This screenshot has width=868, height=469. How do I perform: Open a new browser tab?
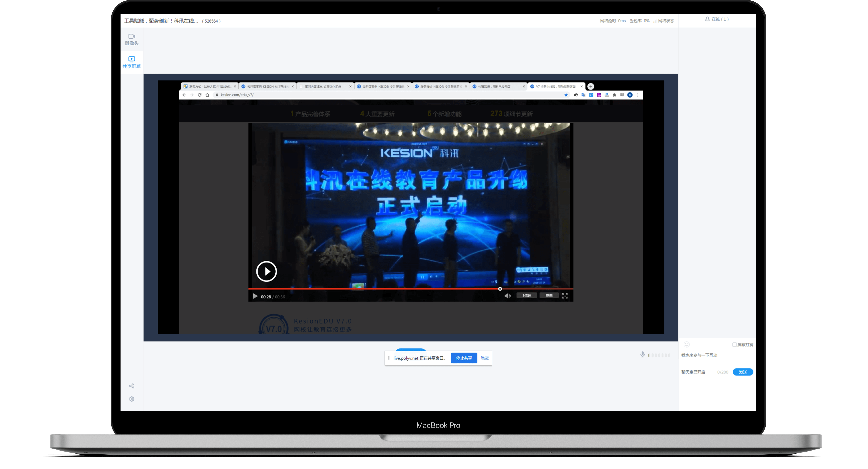pos(591,87)
